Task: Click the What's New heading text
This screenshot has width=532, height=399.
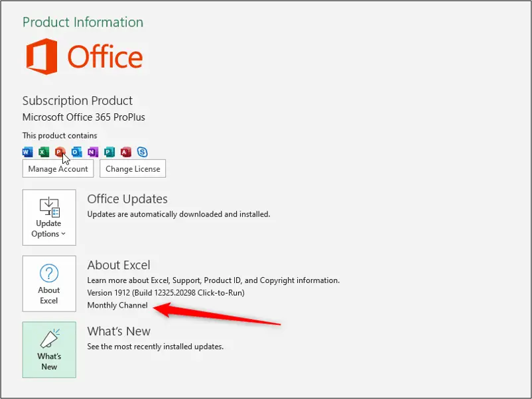Action: tap(119, 331)
